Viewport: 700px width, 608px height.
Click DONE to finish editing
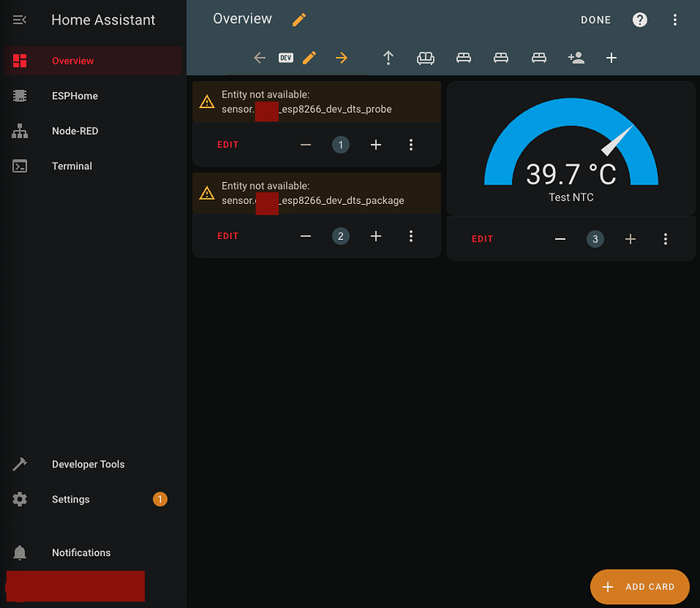pyautogui.click(x=596, y=20)
